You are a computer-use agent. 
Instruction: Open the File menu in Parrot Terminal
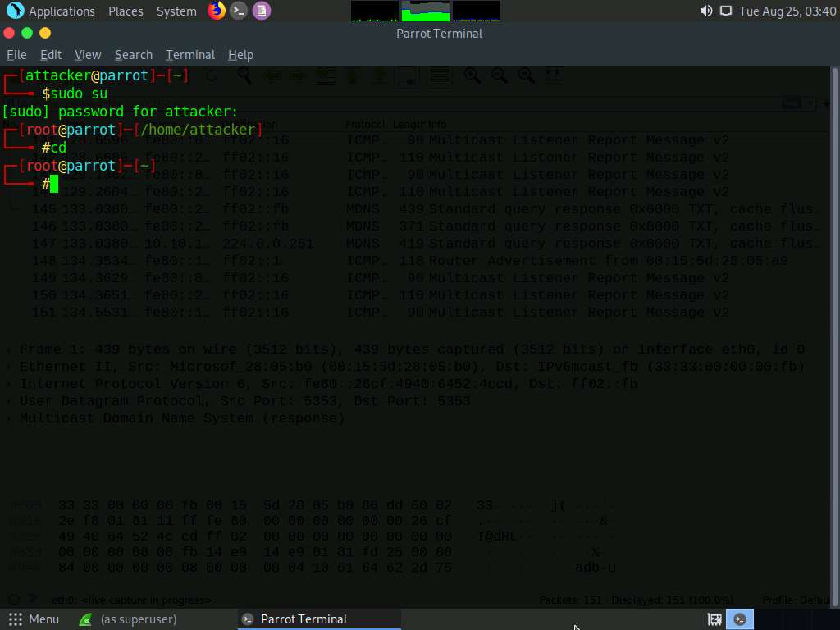point(16,55)
